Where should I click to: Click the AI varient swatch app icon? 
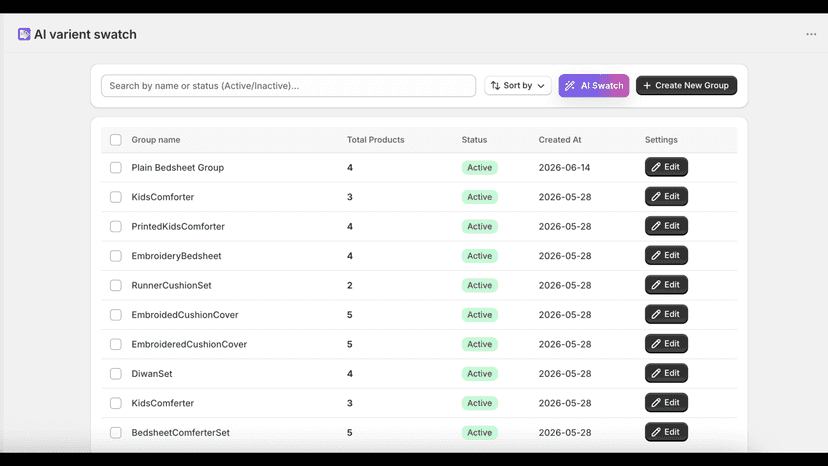(x=24, y=34)
